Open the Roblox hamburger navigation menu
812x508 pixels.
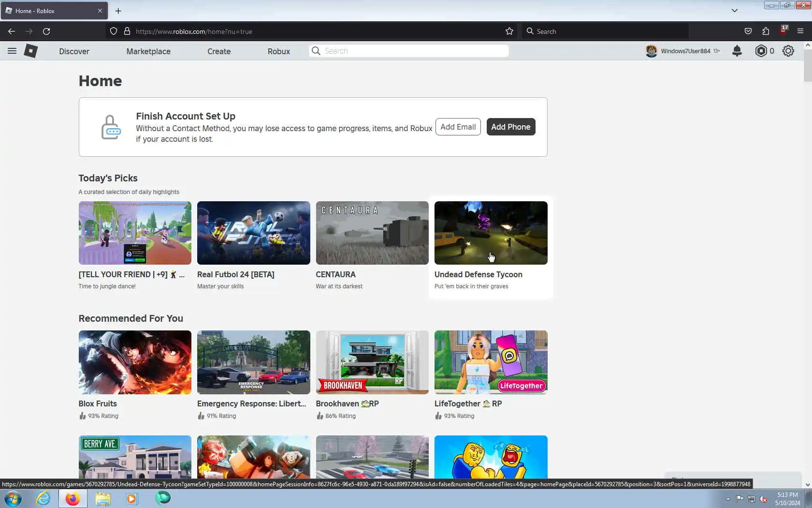click(x=12, y=51)
